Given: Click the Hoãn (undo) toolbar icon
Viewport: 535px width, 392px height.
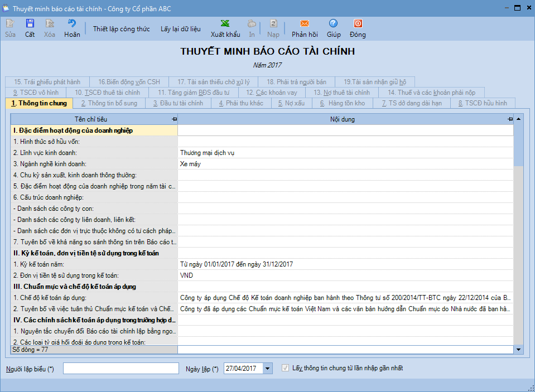Looking at the screenshot, I should [72, 23].
